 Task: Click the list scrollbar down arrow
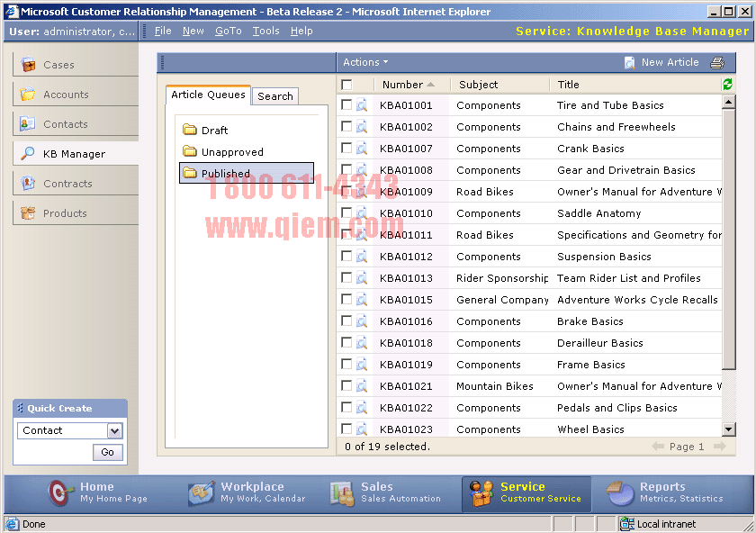pyautogui.click(x=728, y=429)
